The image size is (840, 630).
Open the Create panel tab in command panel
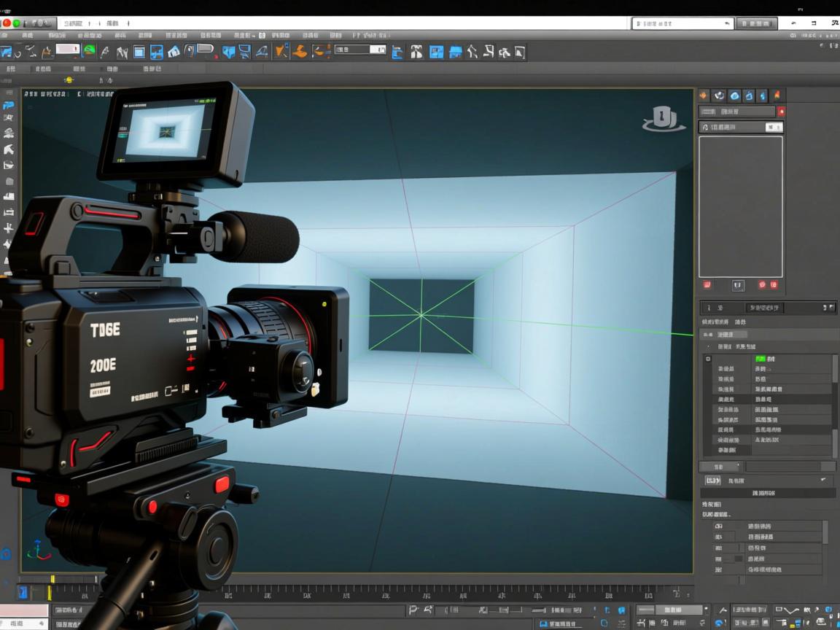pyautogui.click(x=704, y=96)
